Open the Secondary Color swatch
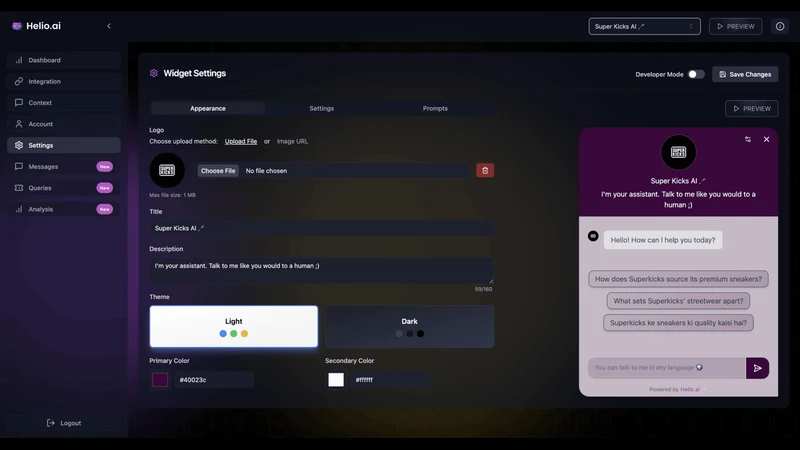This screenshot has width=800, height=450. [336, 380]
